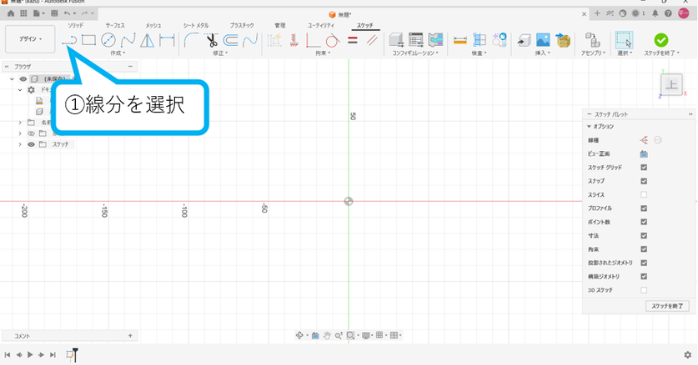Click the user profile avatar
698x365 pixels.
pyautogui.click(x=683, y=13)
